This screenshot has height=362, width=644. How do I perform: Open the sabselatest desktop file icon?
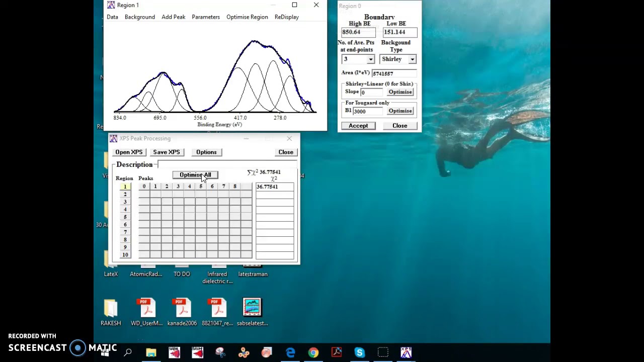(253, 312)
